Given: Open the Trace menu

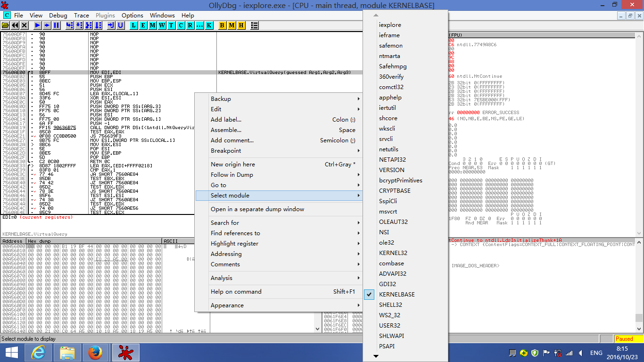Looking at the screenshot, I should point(81,16).
